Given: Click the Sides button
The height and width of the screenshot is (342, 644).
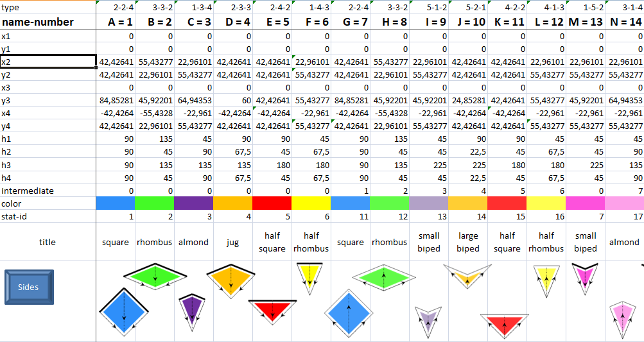Looking at the screenshot, I should 30,287.
